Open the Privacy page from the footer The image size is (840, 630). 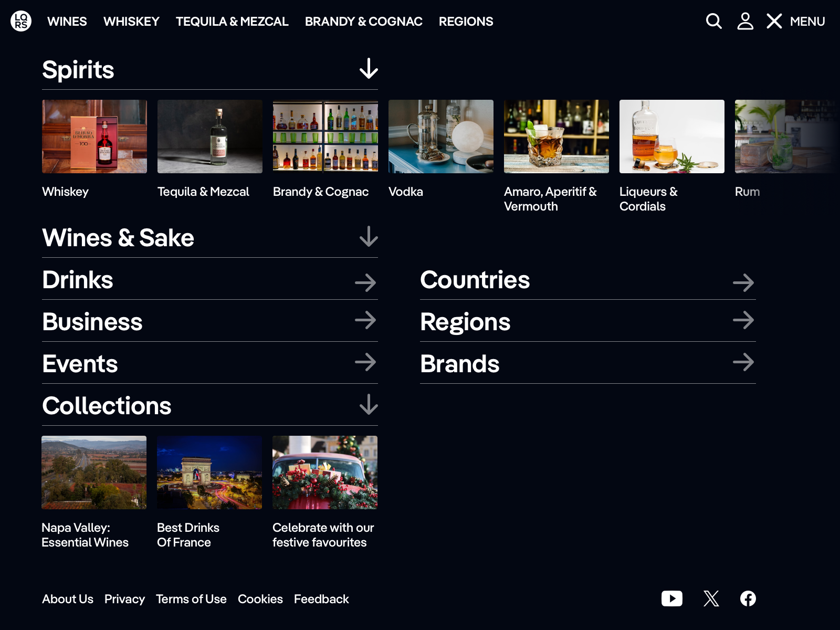tap(125, 599)
